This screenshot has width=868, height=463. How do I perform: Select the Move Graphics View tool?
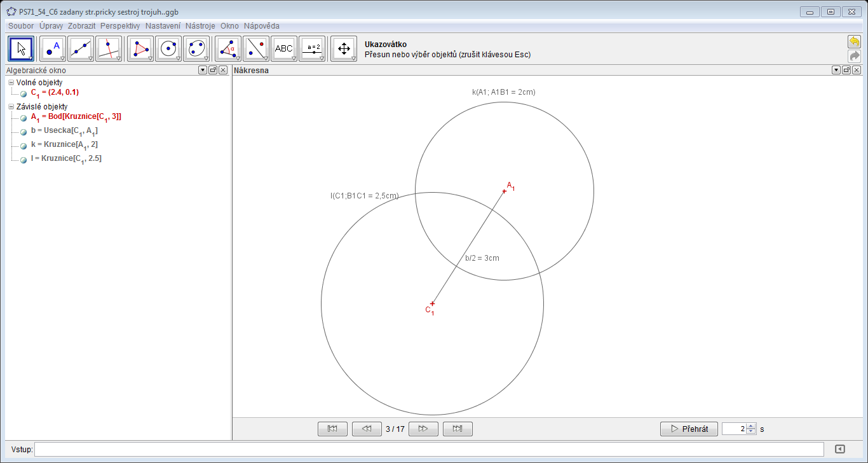(x=344, y=48)
